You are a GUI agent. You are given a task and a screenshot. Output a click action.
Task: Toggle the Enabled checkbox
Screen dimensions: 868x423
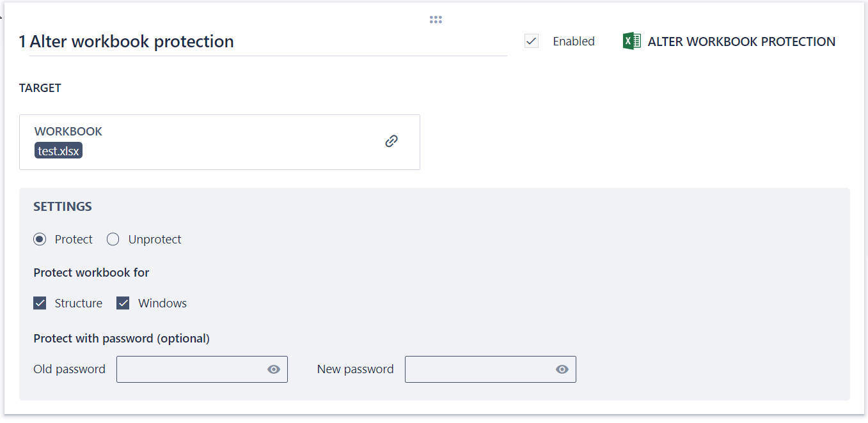tap(532, 40)
